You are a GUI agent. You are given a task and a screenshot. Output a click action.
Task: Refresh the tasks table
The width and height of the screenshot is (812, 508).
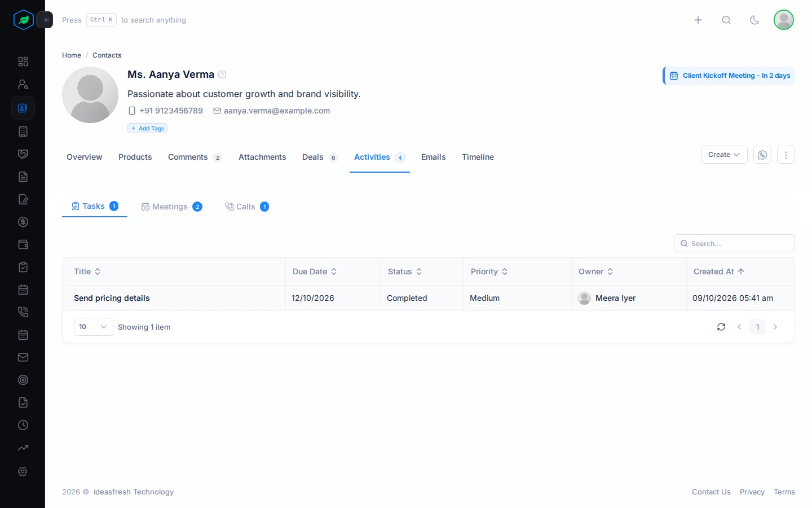coord(721,327)
